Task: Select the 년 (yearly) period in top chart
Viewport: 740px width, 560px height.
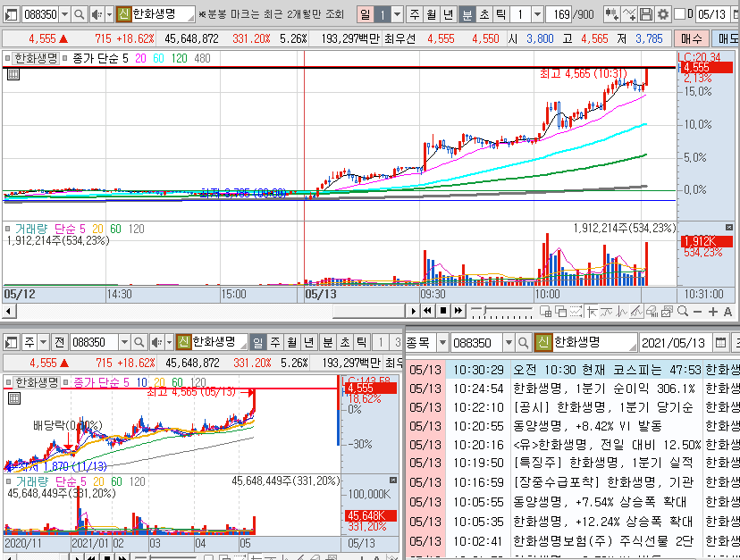Action: [x=449, y=14]
